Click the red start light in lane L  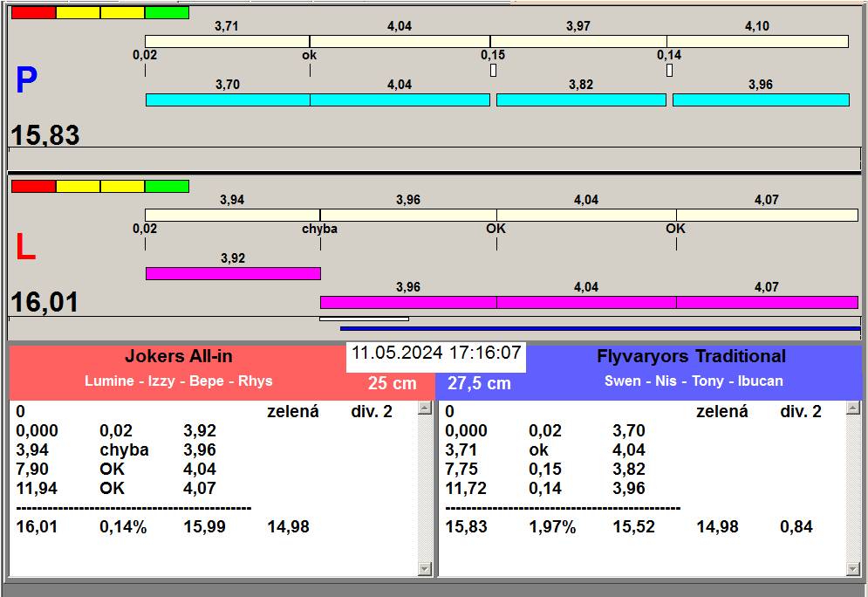[x=34, y=186]
